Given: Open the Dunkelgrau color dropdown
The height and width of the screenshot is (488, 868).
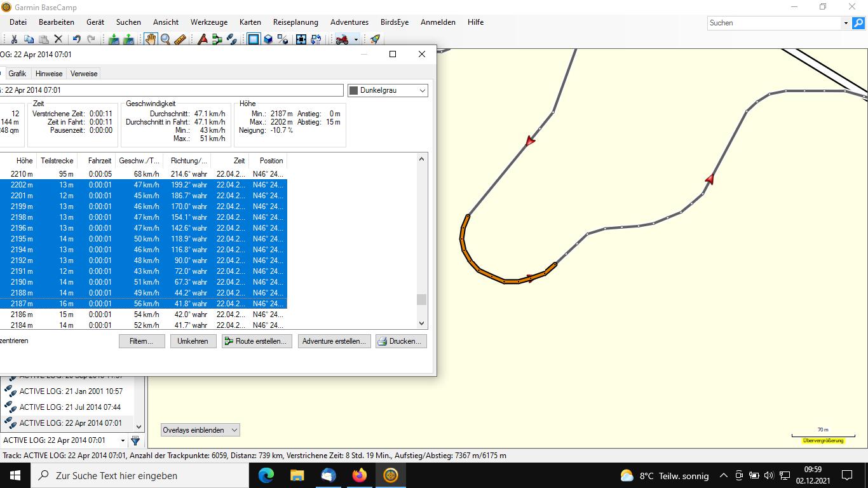Looking at the screenshot, I should tap(388, 91).
